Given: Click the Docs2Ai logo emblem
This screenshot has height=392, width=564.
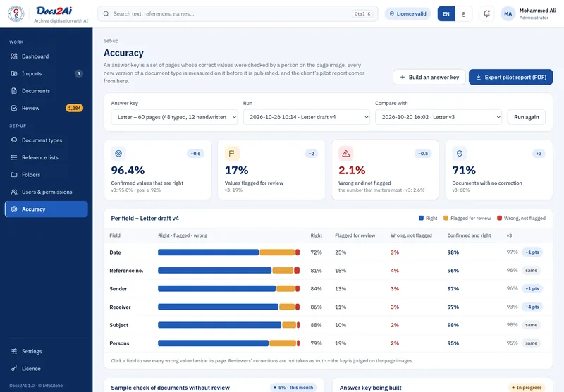Looking at the screenshot, I should click(16, 13).
